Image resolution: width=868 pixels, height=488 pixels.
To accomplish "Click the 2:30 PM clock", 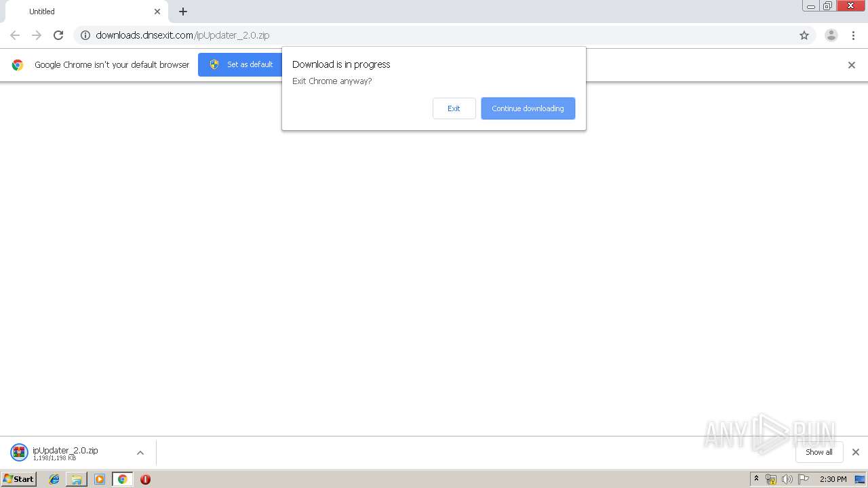I will (833, 479).
